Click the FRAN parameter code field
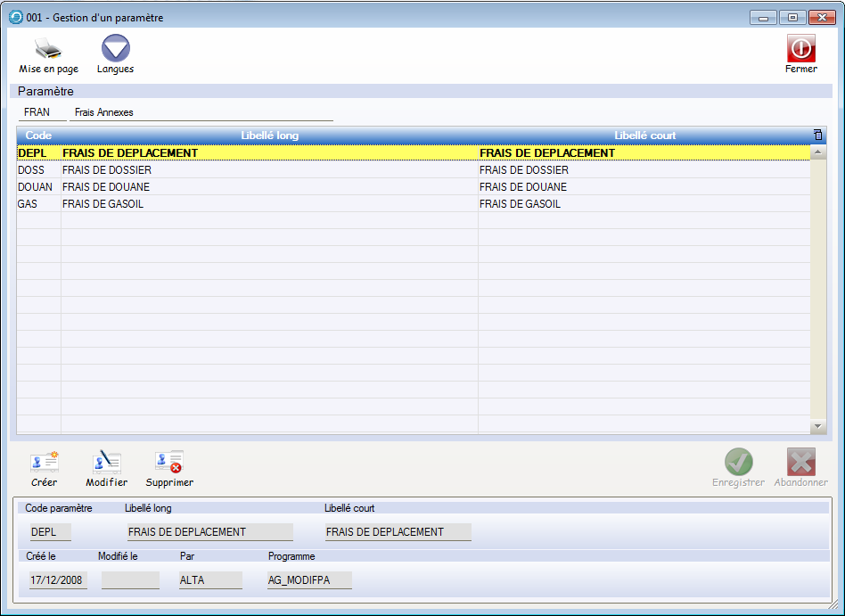This screenshot has height=616, width=845. coord(42,113)
